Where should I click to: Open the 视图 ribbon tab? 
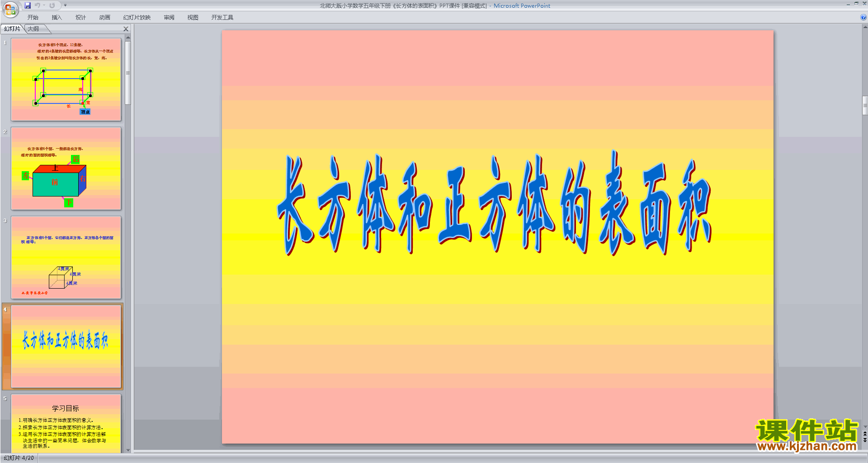[x=193, y=18]
